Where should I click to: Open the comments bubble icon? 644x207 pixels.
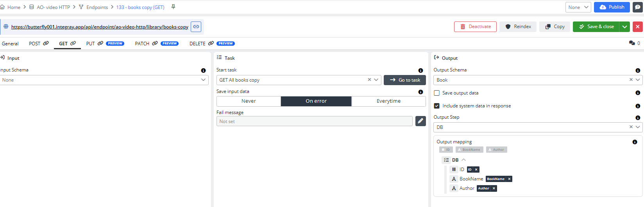tap(632, 43)
